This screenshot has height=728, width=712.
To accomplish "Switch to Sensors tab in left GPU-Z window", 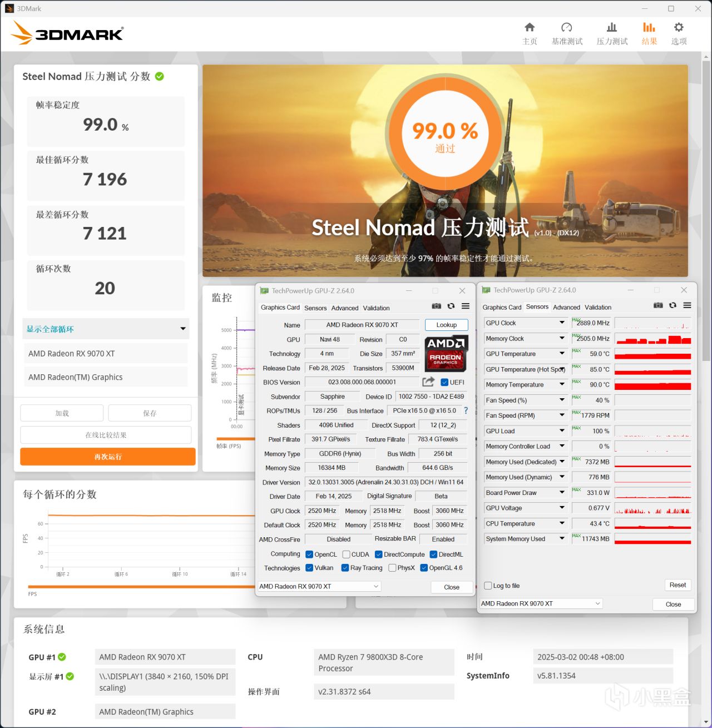I will coord(315,308).
